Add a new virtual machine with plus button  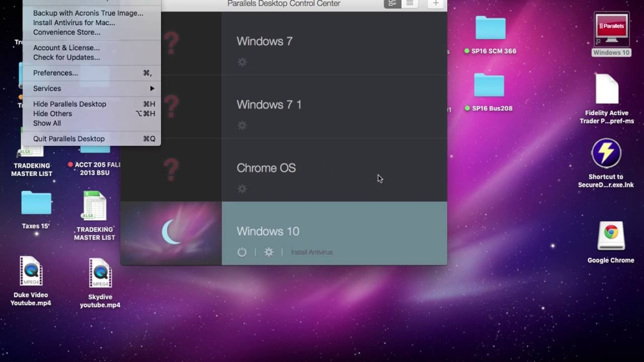(436, 4)
